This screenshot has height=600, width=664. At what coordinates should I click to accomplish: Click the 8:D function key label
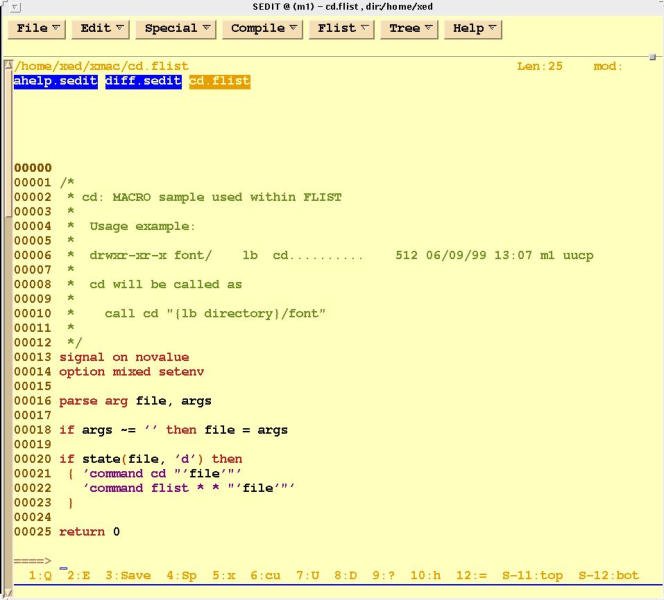[x=346, y=575]
